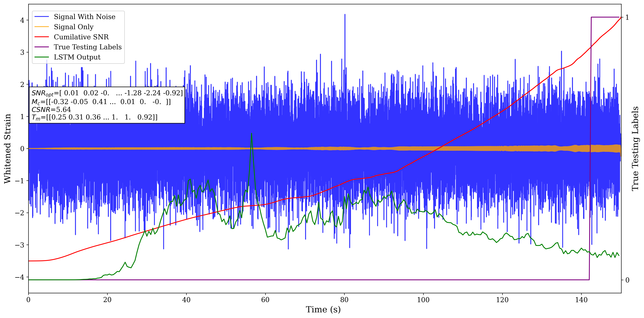The height and width of the screenshot is (318, 644).
Task: Click the green LSTM Output legend line
Action: (x=42, y=57)
